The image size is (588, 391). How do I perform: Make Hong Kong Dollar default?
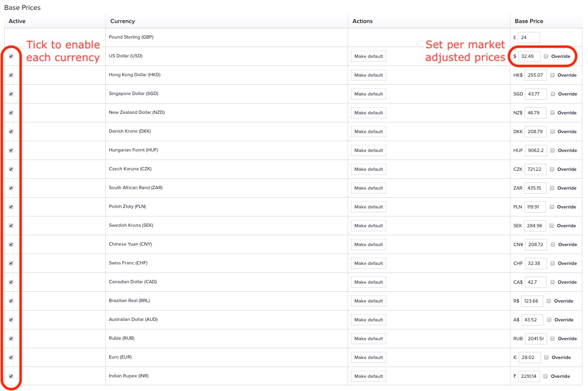tap(369, 75)
